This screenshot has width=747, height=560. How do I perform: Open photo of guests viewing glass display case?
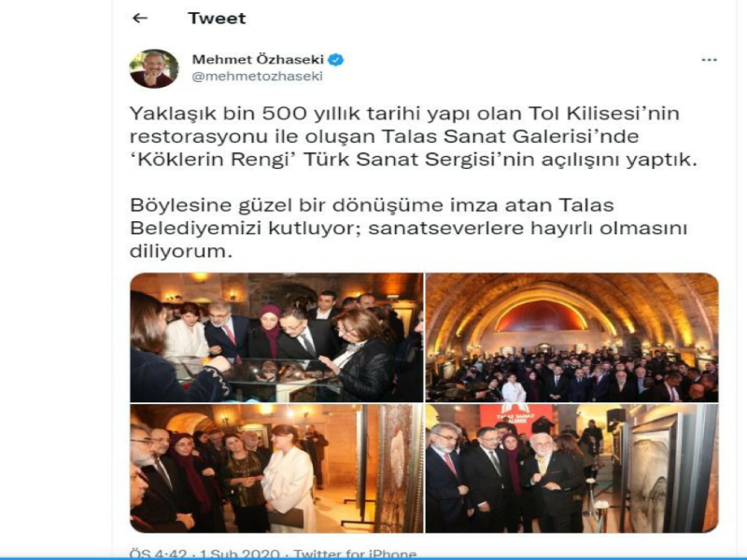pos(276,337)
